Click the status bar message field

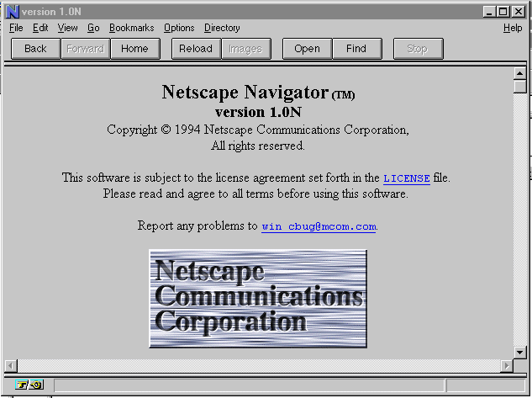(x=249, y=385)
